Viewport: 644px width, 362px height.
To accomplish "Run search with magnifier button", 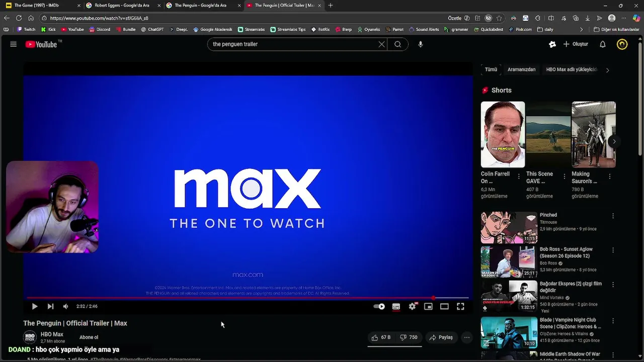I will [x=397, y=44].
